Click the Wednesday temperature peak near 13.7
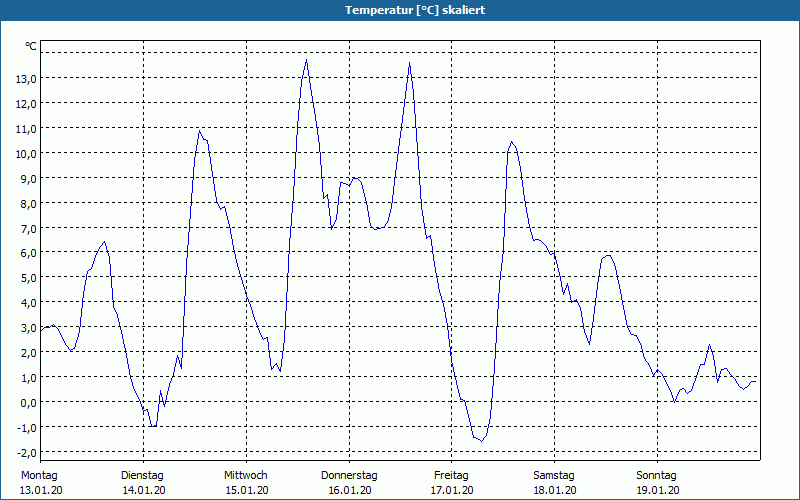Image resolution: width=800 pixels, height=500 pixels. click(x=306, y=60)
